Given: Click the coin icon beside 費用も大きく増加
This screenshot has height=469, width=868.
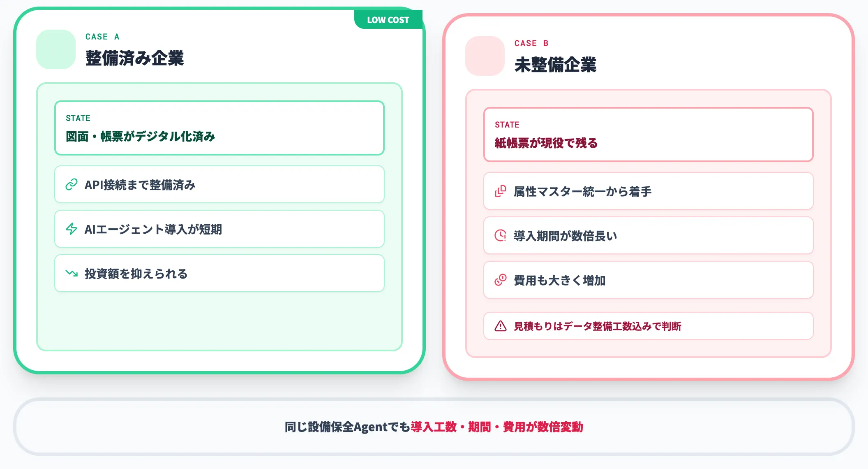Looking at the screenshot, I should 499,280.
